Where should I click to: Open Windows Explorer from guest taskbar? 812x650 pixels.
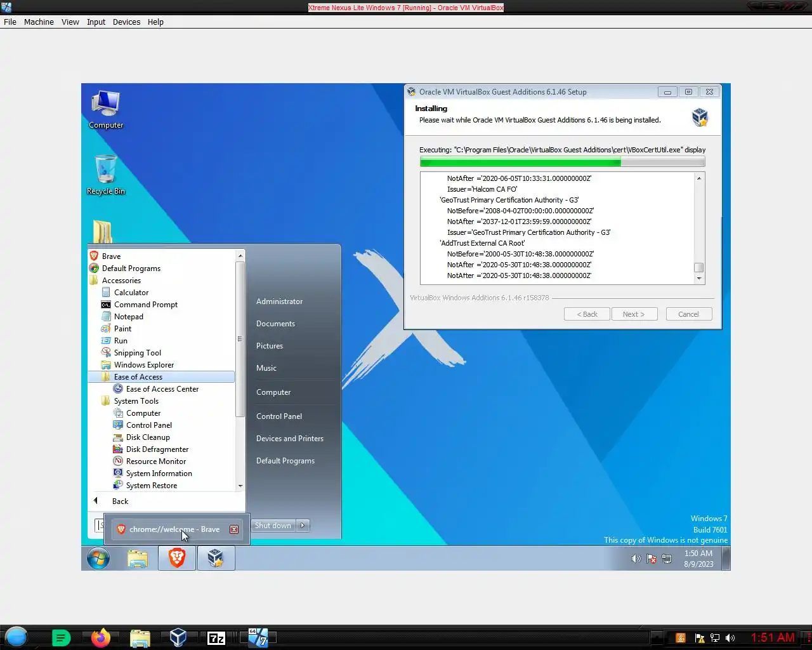(138, 558)
